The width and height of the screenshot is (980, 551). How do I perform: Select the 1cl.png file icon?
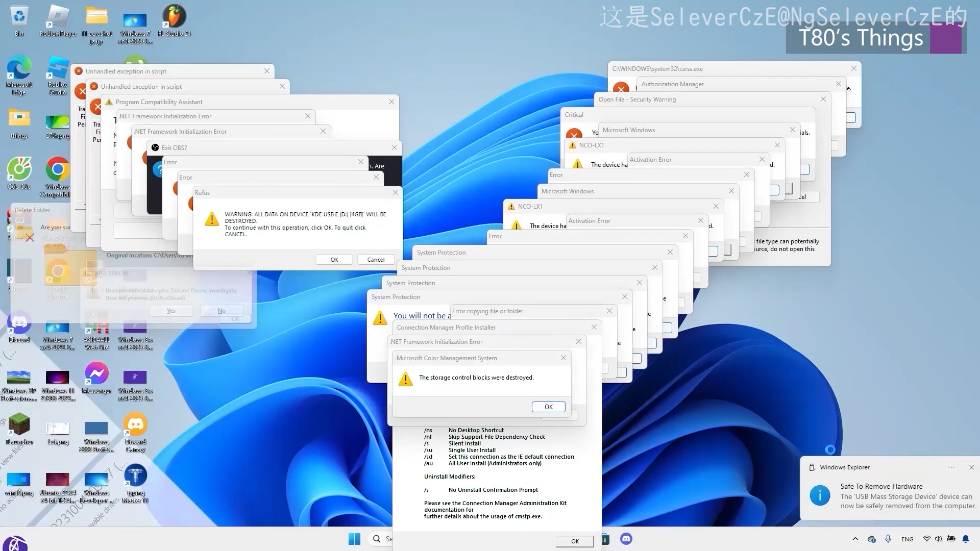pos(58,432)
